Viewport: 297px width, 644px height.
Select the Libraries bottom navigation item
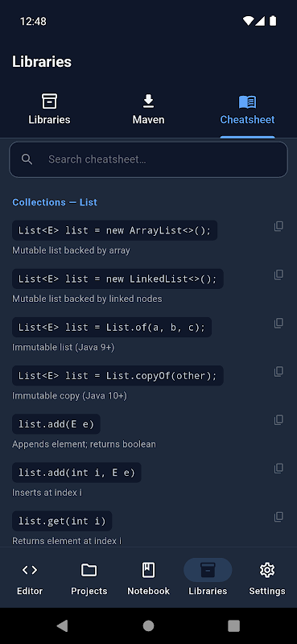(208, 579)
